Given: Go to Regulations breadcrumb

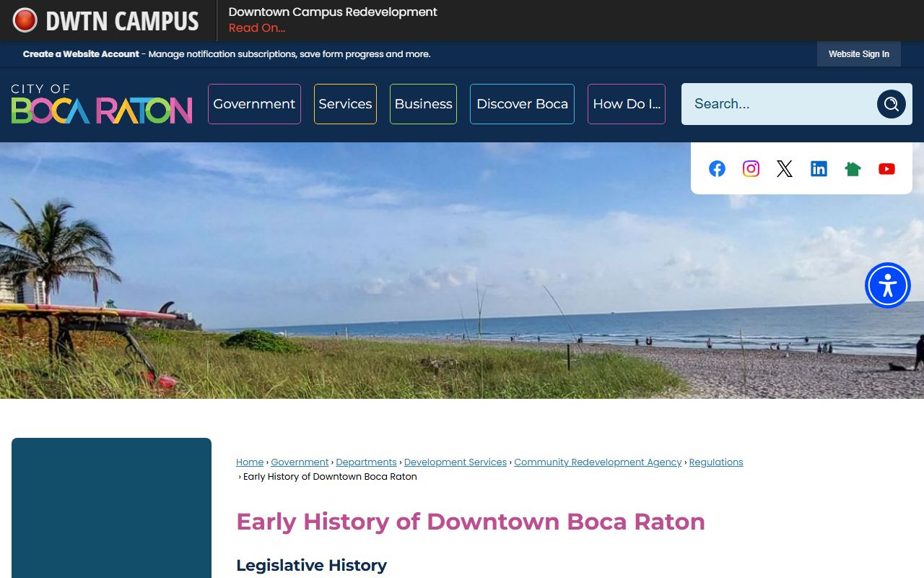Looking at the screenshot, I should pyautogui.click(x=716, y=462).
